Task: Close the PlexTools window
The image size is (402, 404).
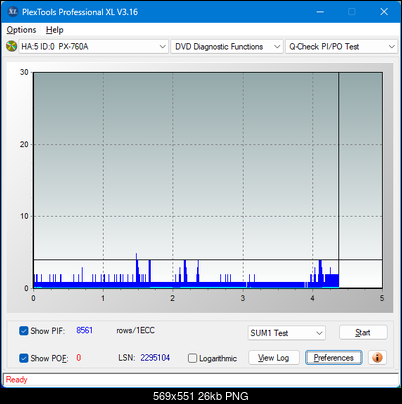Action: [384, 12]
